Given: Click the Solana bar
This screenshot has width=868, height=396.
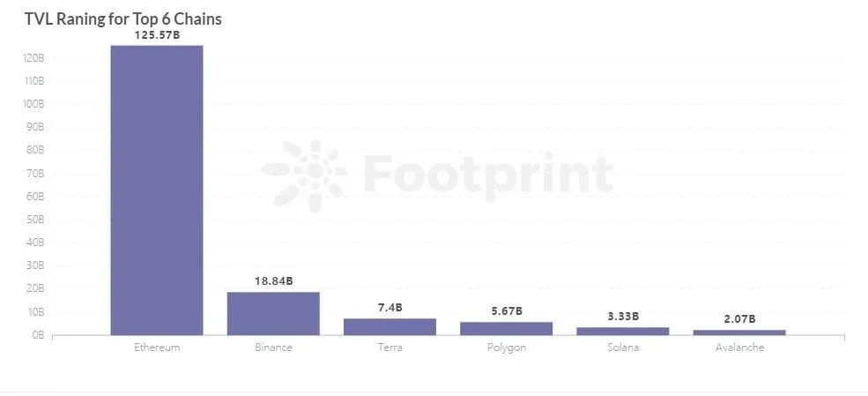Looking at the screenshot, I should tap(623, 332).
